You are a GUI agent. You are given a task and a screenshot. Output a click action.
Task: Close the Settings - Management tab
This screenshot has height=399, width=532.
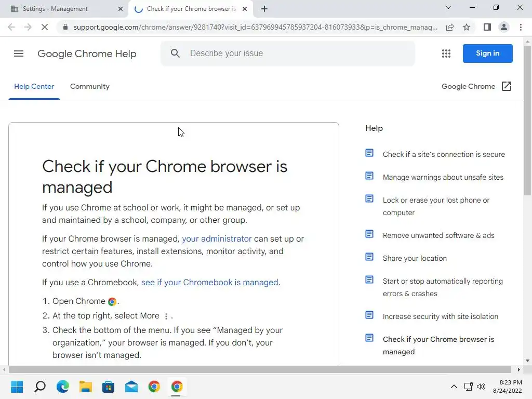pyautogui.click(x=121, y=9)
